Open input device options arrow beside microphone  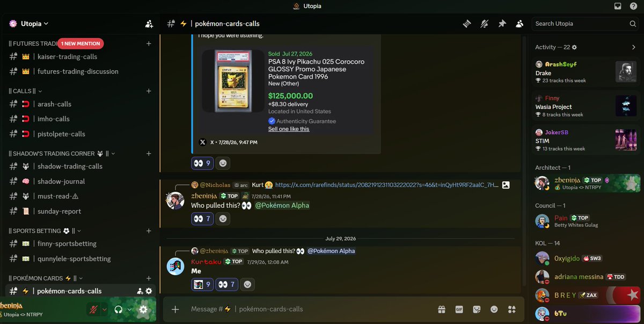click(x=104, y=309)
